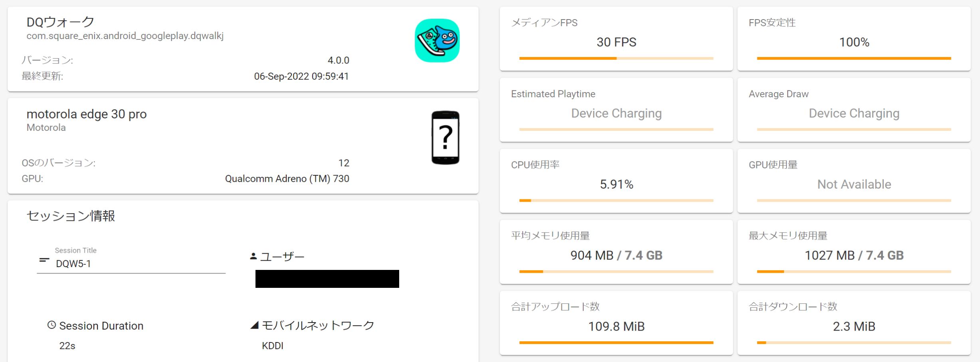Screen dimensions: 980x362
Task: Click the Median FPS 30 FPS card
Action: click(x=616, y=39)
